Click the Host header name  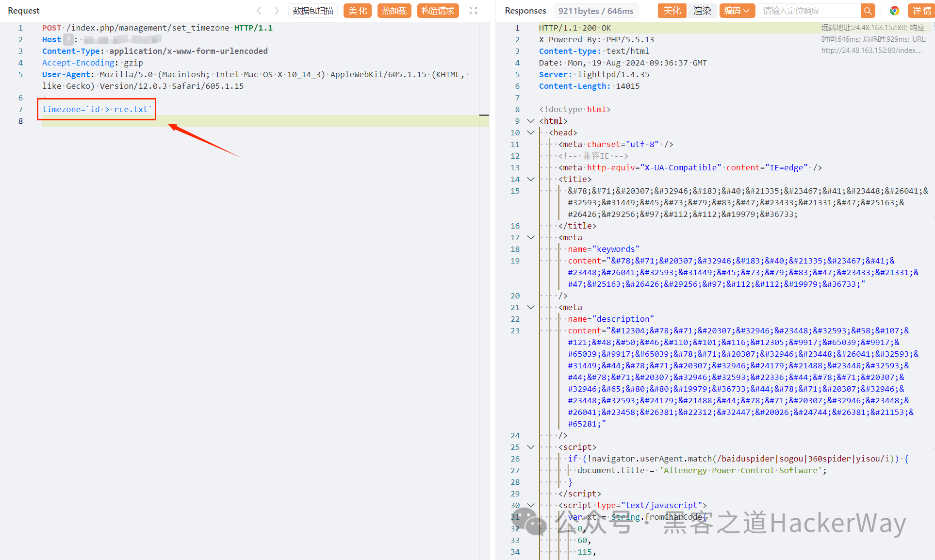(x=51, y=39)
